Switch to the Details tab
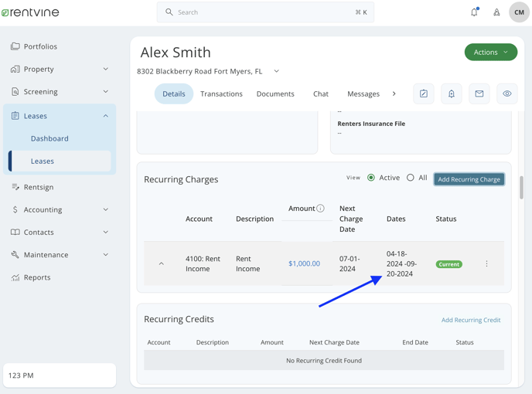The width and height of the screenshot is (532, 394). pyautogui.click(x=174, y=93)
